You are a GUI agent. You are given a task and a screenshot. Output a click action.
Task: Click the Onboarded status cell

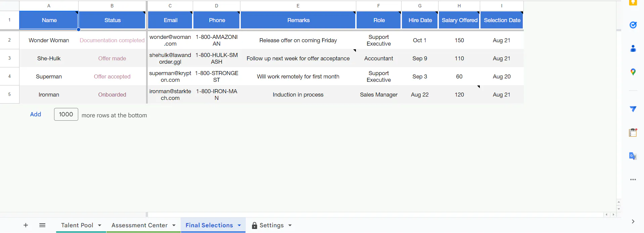click(x=112, y=95)
